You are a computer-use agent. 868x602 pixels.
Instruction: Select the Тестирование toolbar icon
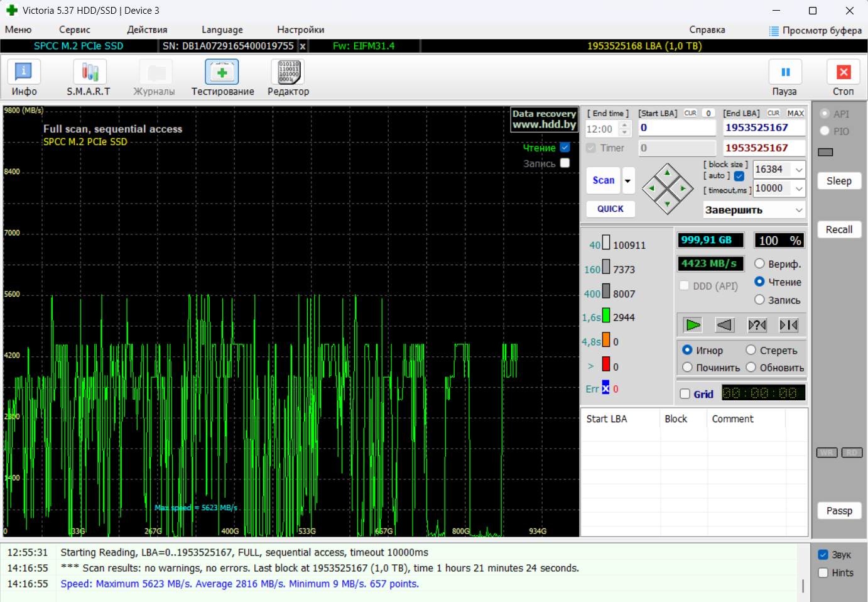click(x=222, y=73)
